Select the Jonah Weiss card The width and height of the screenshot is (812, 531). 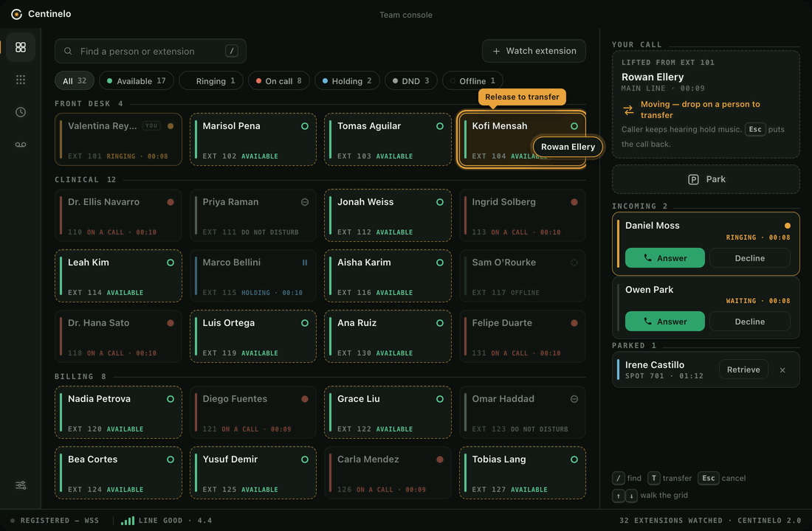coord(388,215)
